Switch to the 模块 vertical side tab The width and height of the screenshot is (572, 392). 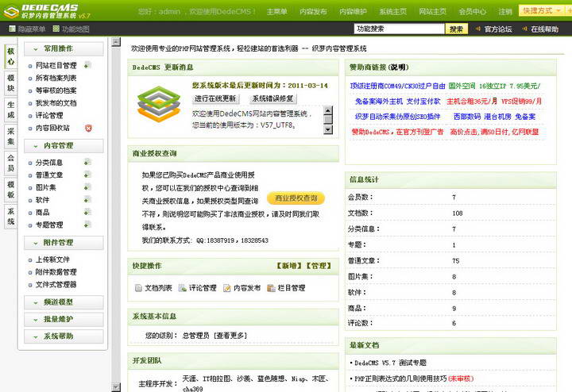pyautogui.click(x=10, y=83)
